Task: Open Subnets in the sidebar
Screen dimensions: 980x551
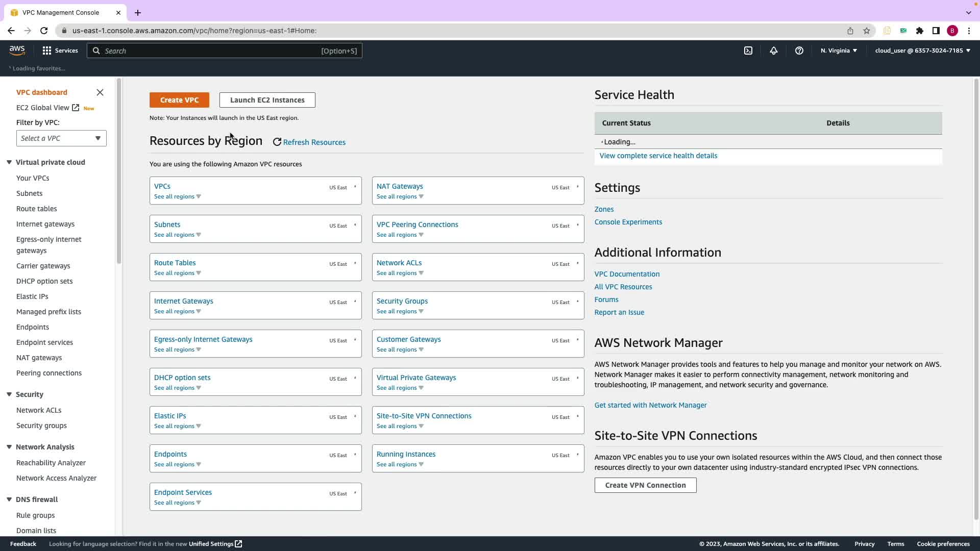Action: click(30, 193)
